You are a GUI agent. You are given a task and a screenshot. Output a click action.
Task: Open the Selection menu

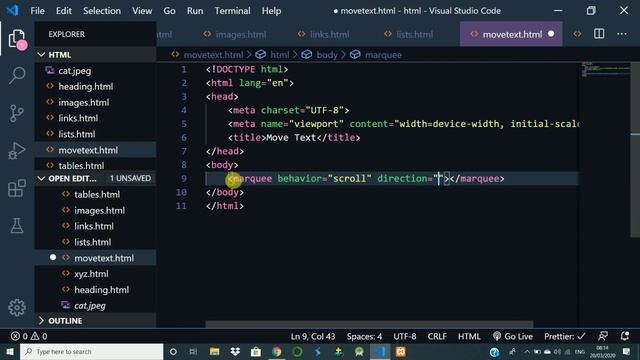(102, 11)
